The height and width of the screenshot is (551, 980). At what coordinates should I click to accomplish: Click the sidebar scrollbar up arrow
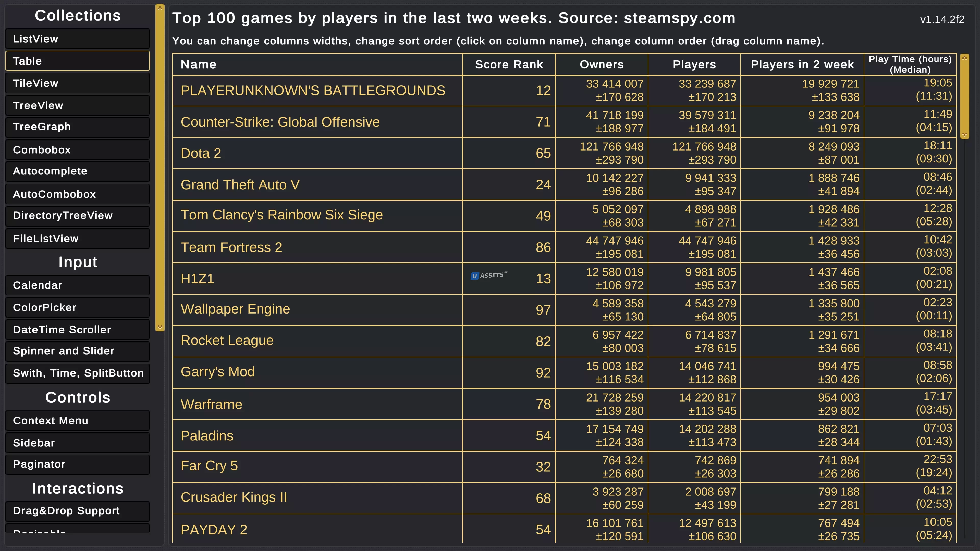160,8
